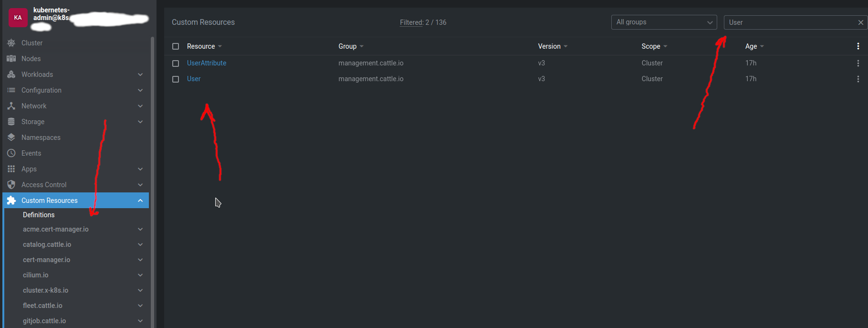868x328 pixels.
Task: Open the fleet.cattle.io sidebar entry
Action: click(x=42, y=305)
